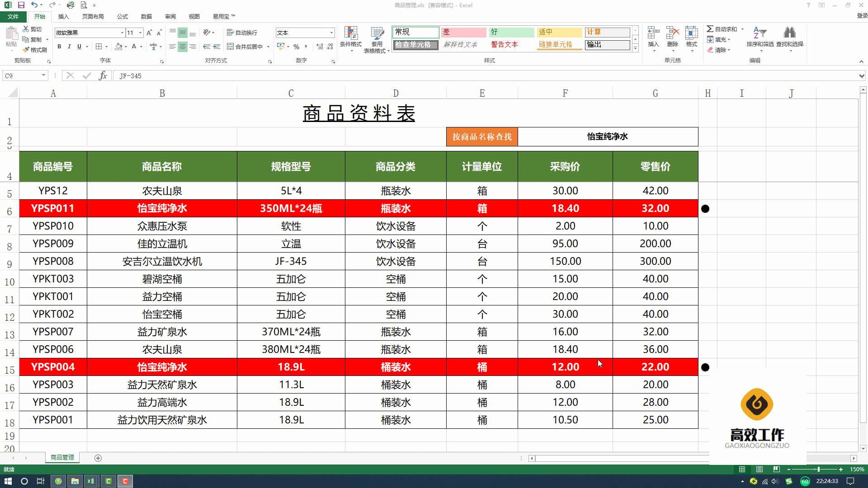Switch to 插入 (Insert) ribbon tab
Image resolution: width=868 pixels, height=488 pixels.
click(63, 17)
